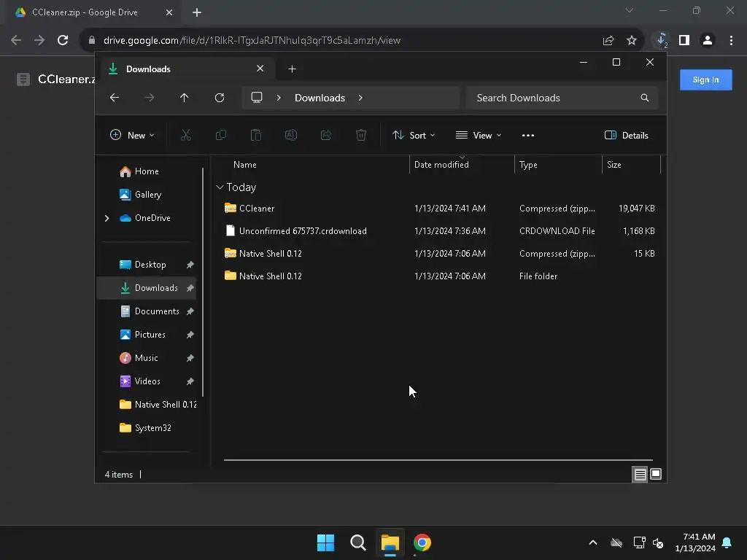Click the Search Downloads field
The image size is (747, 560).
tap(562, 98)
